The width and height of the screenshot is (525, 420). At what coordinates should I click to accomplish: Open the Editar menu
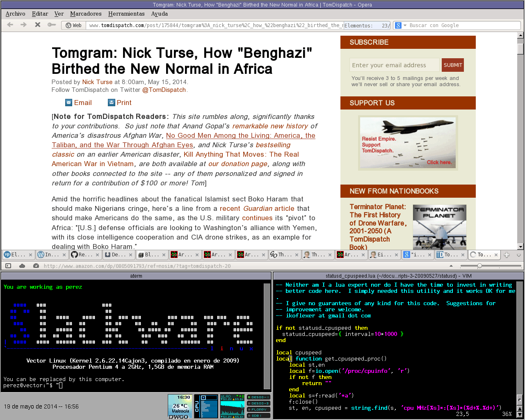click(x=40, y=14)
